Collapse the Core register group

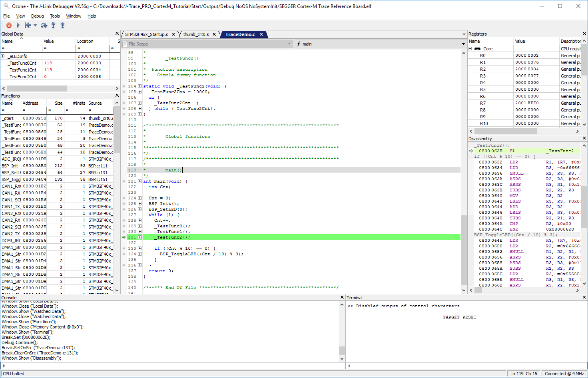coord(470,49)
